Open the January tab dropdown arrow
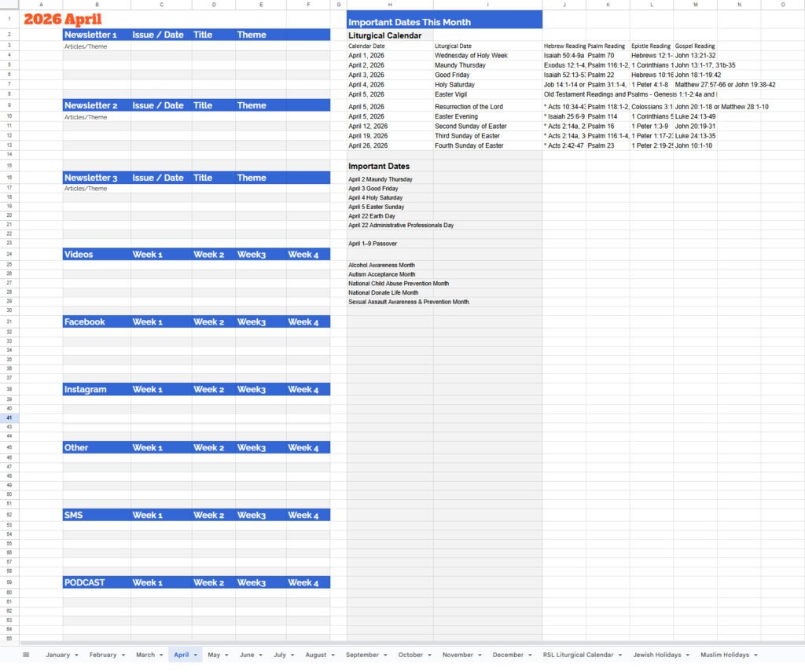805x672 pixels. (75, 654)
